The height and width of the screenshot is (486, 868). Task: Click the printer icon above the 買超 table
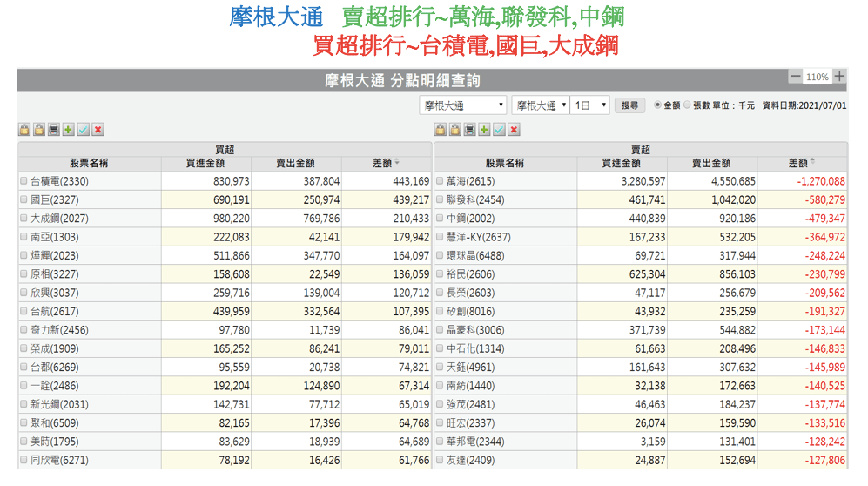[x=54, y=130]
